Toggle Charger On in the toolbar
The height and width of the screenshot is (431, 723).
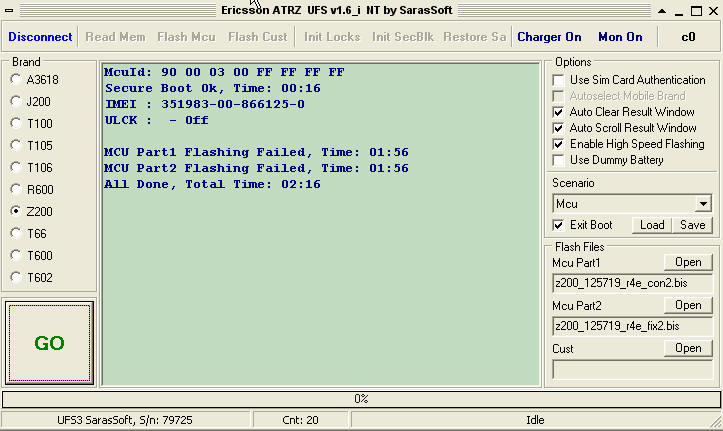[549, 37]
